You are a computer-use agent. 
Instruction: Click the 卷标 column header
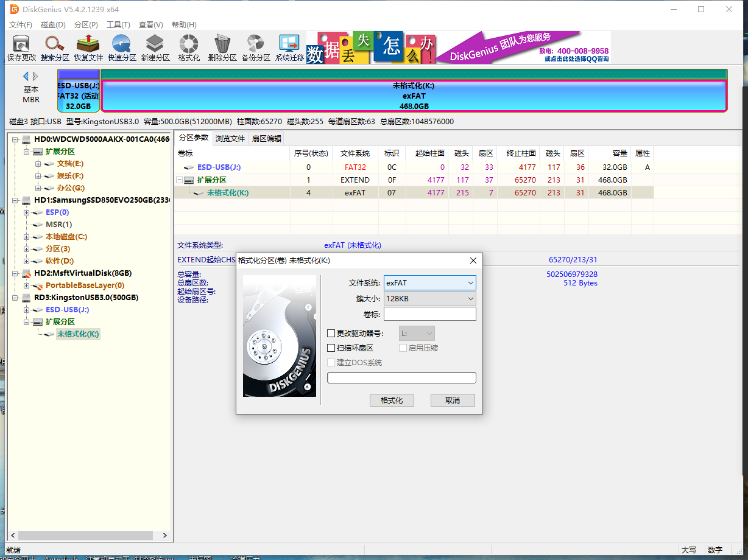coord(231,153)
